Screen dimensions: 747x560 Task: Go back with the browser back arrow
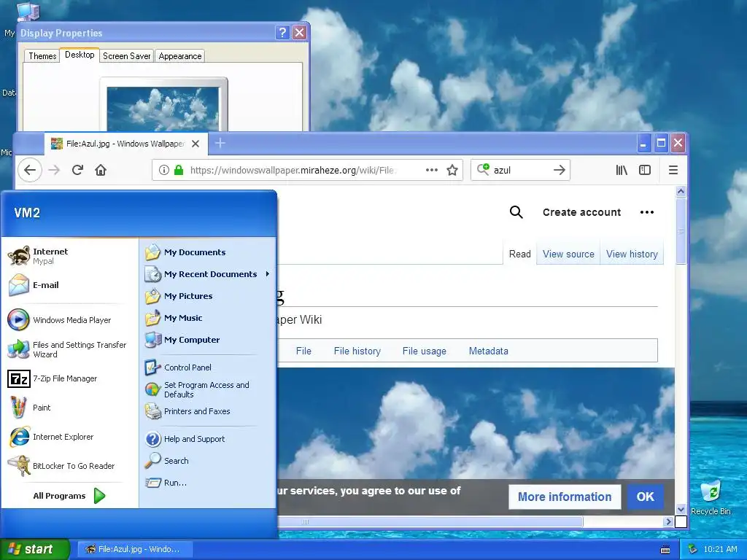click(29, 170)
